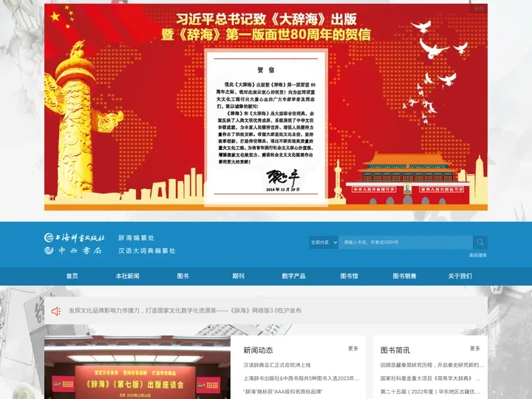The width and height of the screenshot is (532, 399).
Task: Open 图书 nav item
Action: [183, 276]
